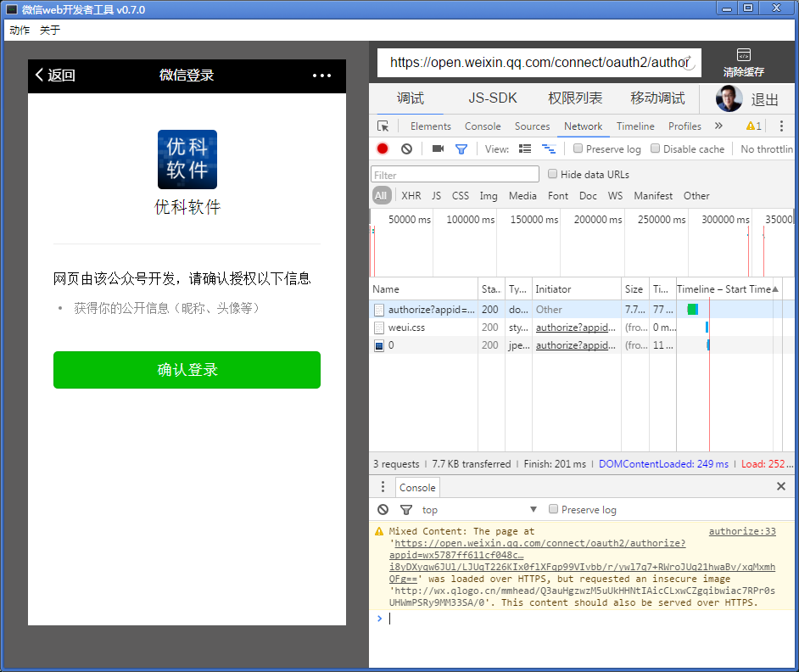799x672 pixels.
Task: Open the 权限列表 tab
Action: pos(575,98)
